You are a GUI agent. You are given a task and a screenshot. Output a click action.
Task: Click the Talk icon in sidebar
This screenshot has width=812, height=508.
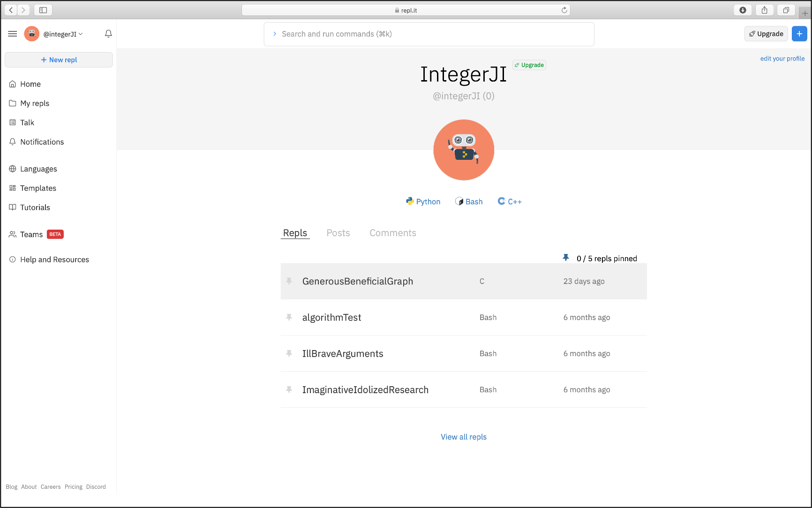point(13,122)
